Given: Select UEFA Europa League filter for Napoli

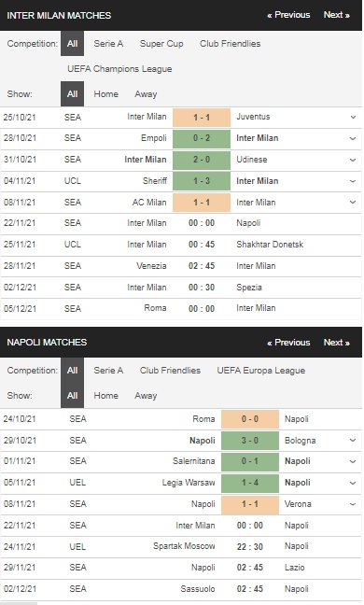Looking at the screenshot, I should pos(261,371).
